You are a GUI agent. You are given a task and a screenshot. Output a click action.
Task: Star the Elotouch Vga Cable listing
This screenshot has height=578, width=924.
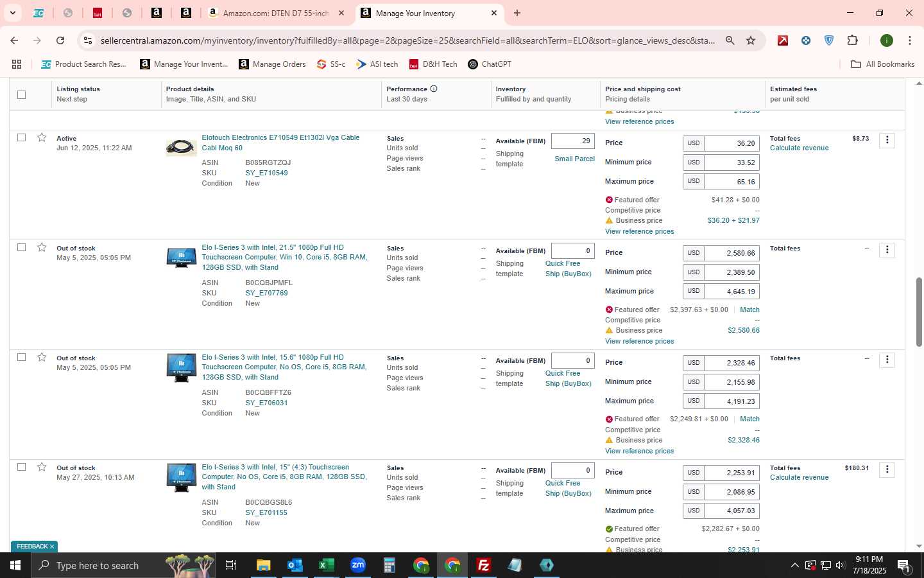[x=42, y=137]
